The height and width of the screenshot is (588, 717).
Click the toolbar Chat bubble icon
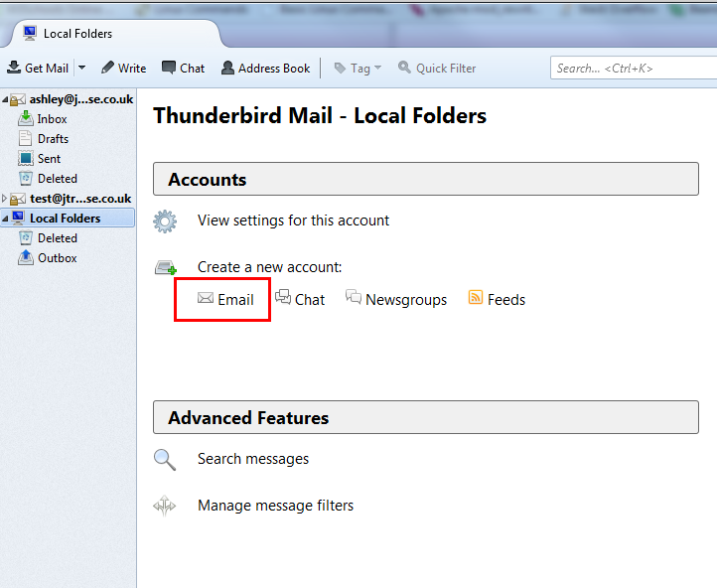168,68
